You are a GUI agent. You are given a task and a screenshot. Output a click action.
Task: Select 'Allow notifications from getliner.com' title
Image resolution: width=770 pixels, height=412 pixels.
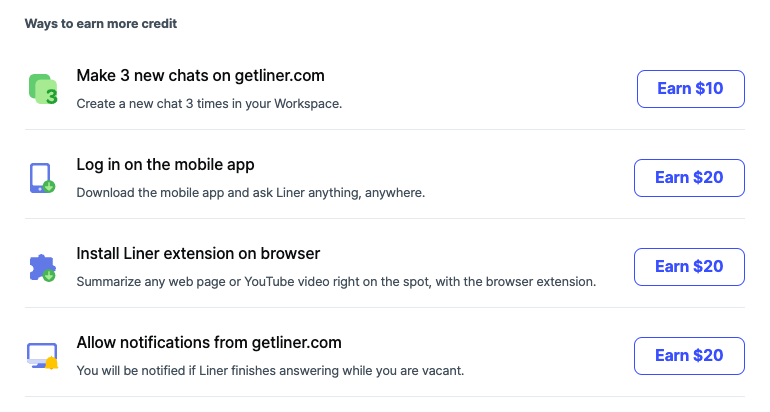point(209,343)
